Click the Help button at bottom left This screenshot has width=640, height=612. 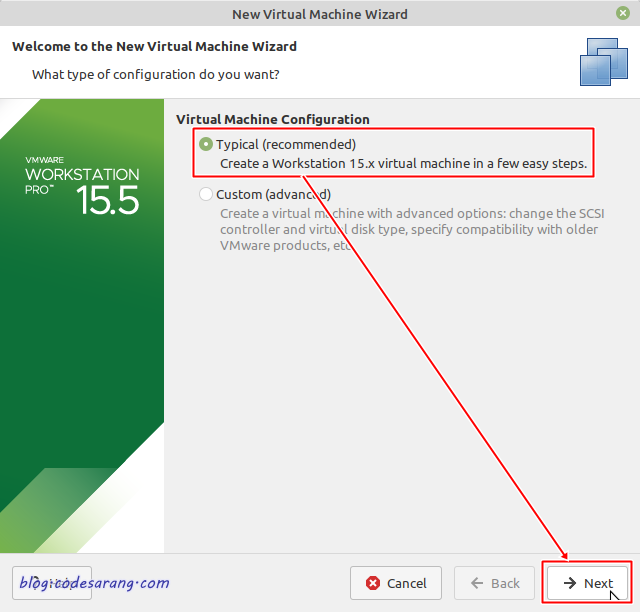pyautogui.click(x=52, y=583)
